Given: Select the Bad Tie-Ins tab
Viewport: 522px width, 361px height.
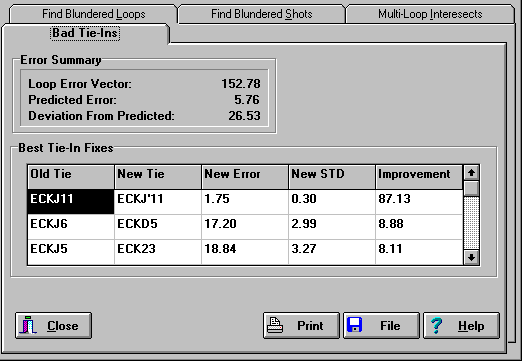Looking at the screenshot, I should (85, 33).
